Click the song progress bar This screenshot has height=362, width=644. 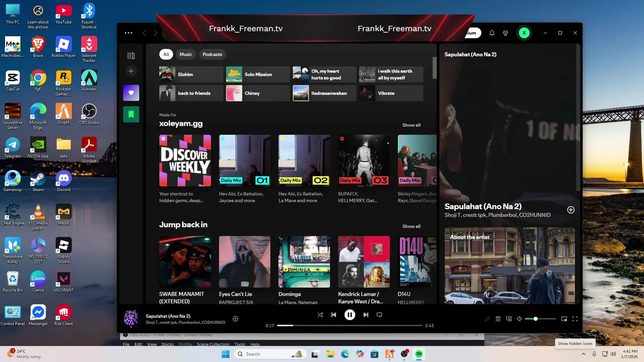coord(350,326)
